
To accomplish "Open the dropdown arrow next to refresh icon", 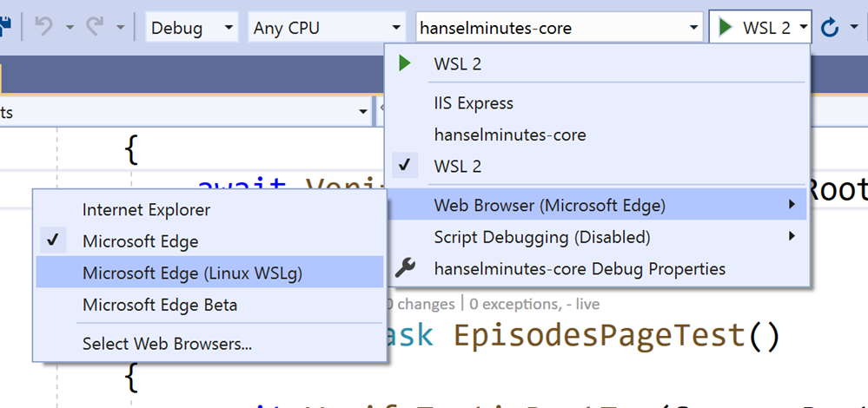I will pos(854,27).
